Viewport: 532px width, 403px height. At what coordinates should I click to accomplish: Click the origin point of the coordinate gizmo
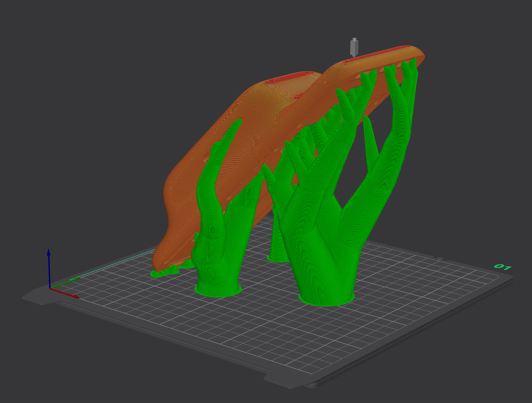tap(50, 288)
